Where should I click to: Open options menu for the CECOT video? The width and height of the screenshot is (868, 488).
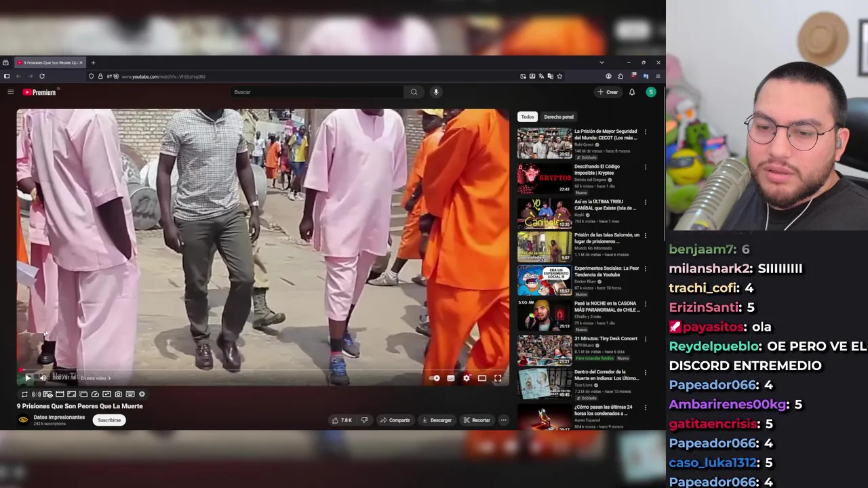pos(645,132)
